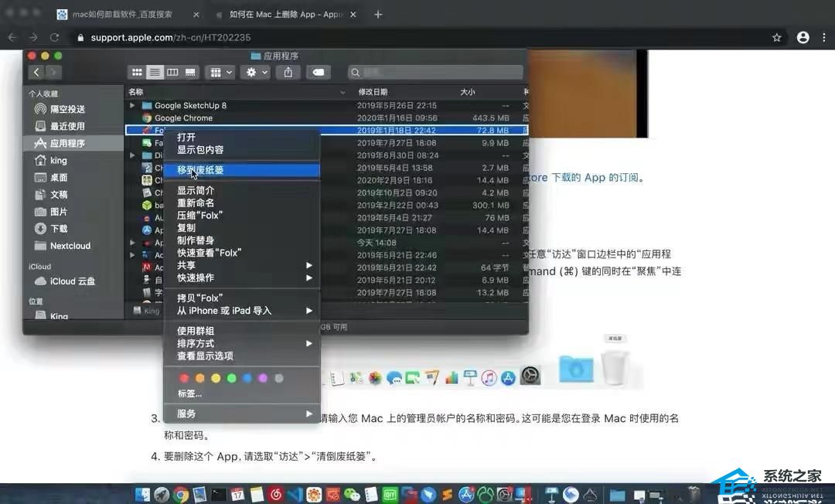The width and height of the screenshot is (835, 504).
Task: Apply the red tag color
Action: click(184, 378)
